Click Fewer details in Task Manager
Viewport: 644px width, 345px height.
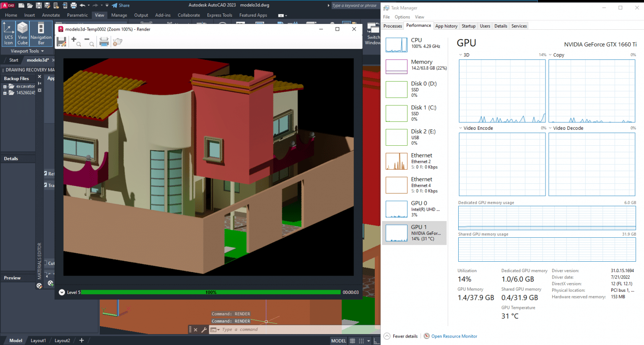[401, 336]
